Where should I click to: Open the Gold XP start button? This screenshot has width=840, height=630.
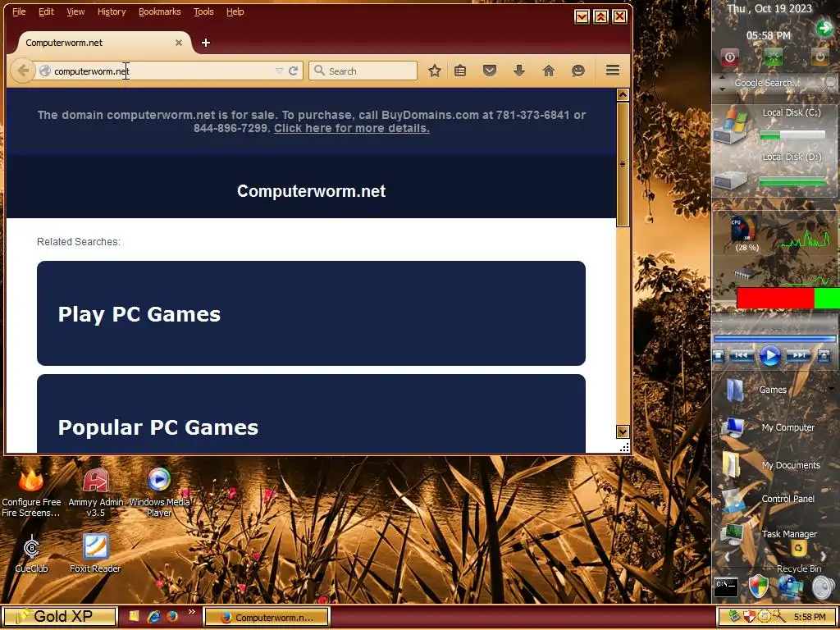[60, 617]
